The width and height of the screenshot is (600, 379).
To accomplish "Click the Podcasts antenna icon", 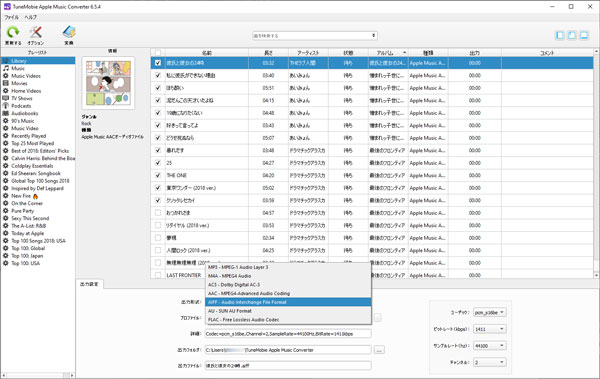I will [5, 106].
